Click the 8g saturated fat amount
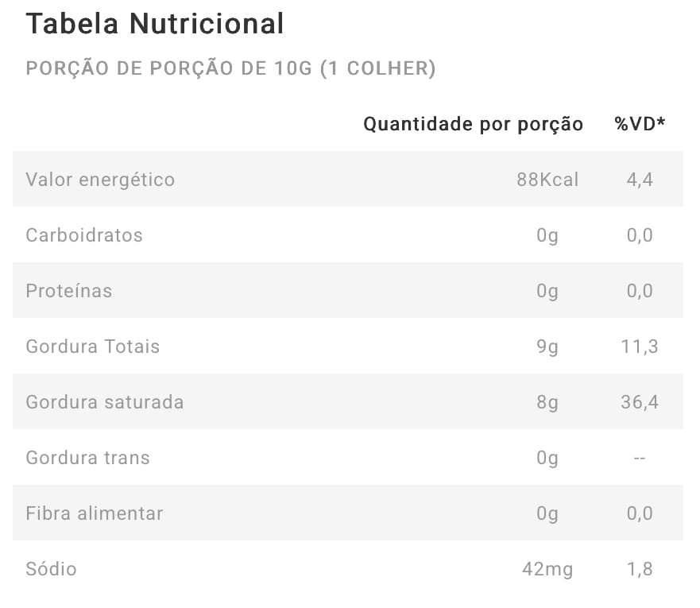700x608 pixels. (547, 402)
